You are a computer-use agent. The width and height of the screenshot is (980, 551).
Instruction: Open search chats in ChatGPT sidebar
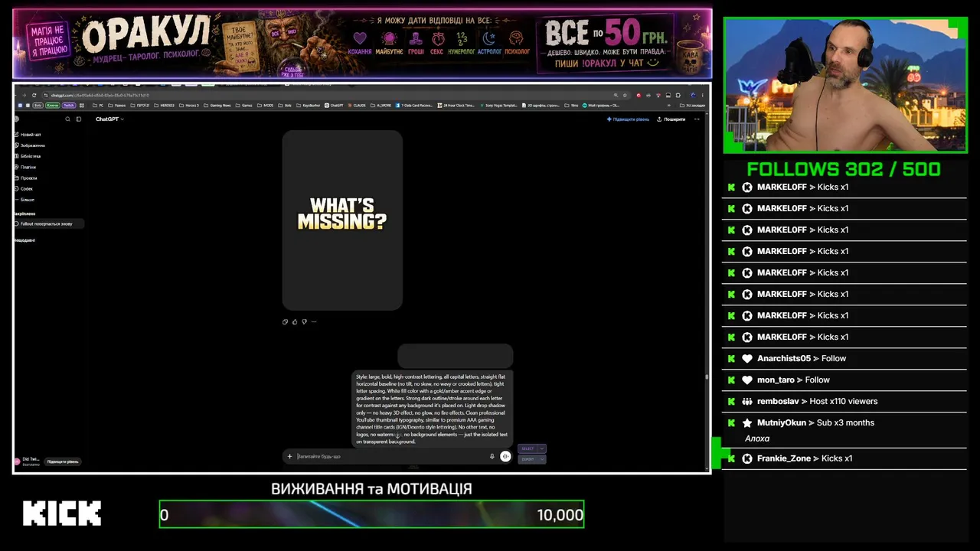click(x=67, y=119)
